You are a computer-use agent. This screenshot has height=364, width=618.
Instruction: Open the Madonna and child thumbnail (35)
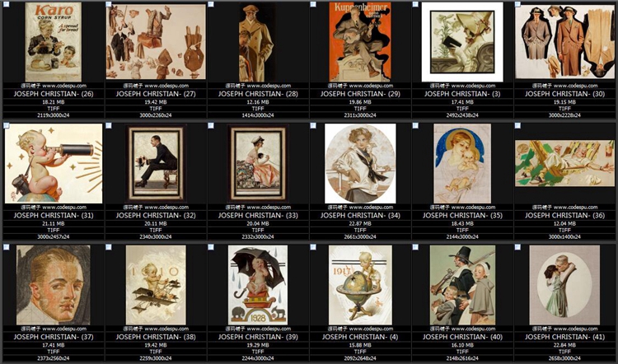pos(462,163)
